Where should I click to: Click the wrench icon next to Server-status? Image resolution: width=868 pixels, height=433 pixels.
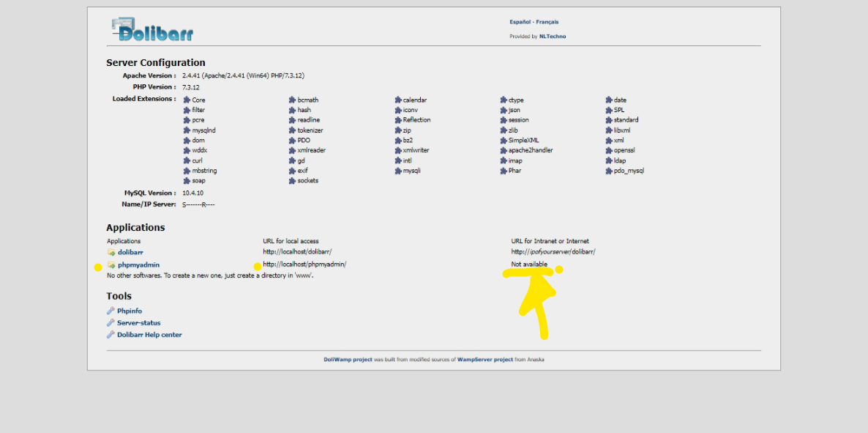(111, 322)
